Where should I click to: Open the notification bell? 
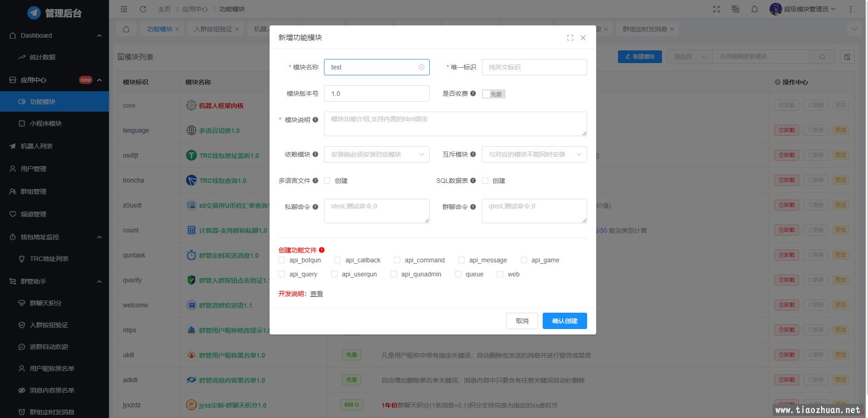[x=755, y=9]
